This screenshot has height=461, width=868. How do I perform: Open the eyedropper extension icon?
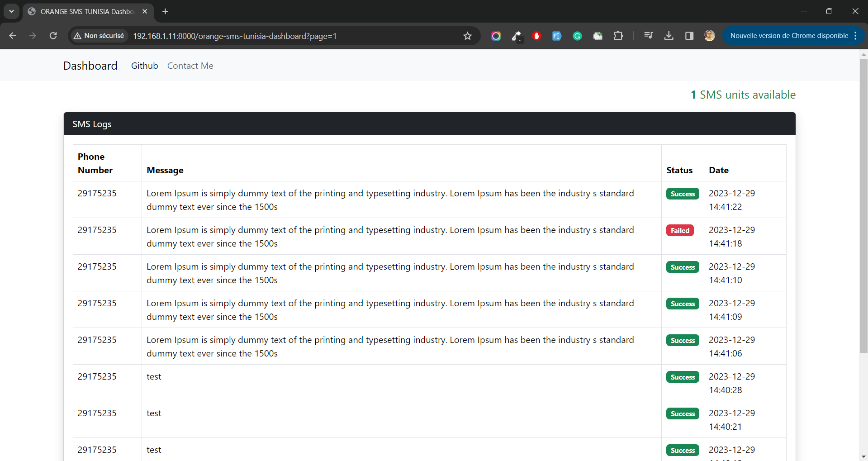(516, 36)
